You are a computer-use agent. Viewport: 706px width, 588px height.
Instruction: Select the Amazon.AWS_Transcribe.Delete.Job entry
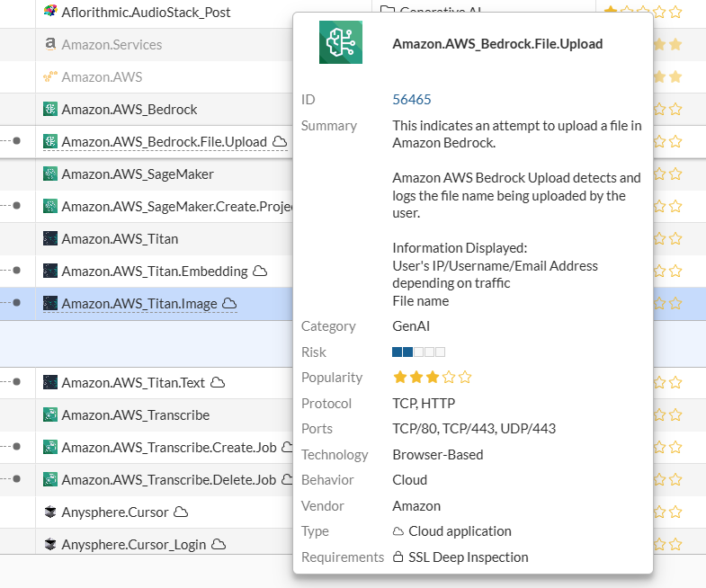(168, 480)
